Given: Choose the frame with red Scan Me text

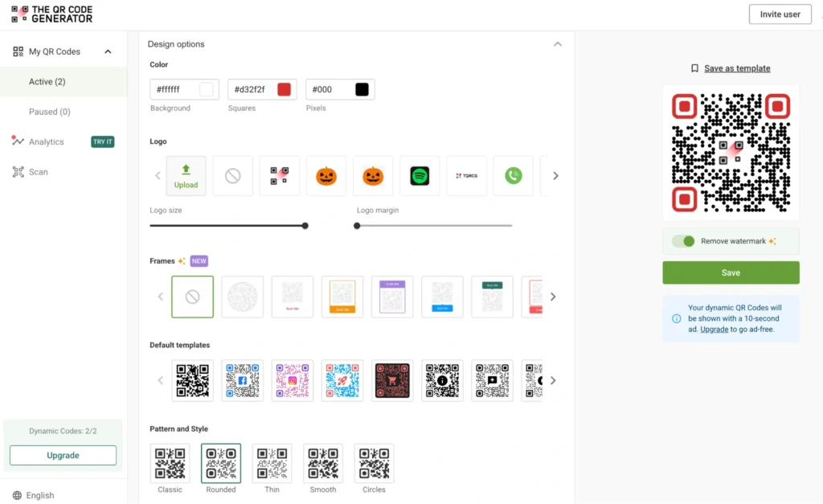Looking at the screenshot, I should pyautogui.click(x=293, y=297).
